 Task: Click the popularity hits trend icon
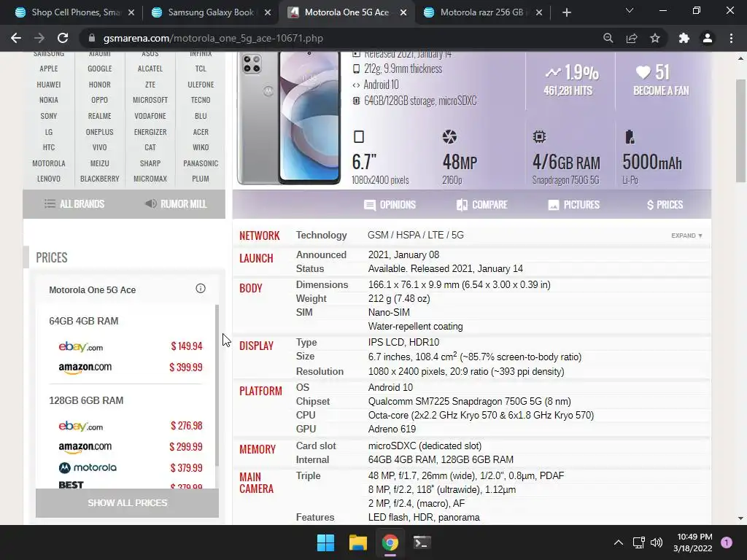tap(553, 73)
